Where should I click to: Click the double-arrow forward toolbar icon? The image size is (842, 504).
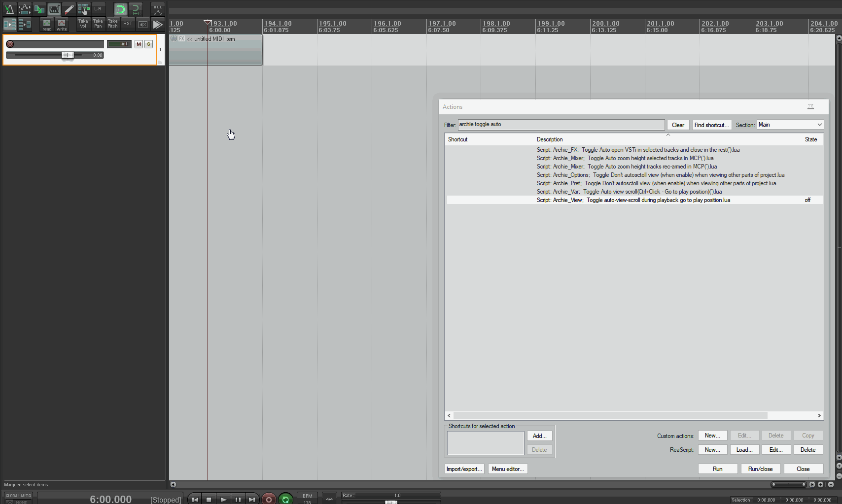[158, 24]
